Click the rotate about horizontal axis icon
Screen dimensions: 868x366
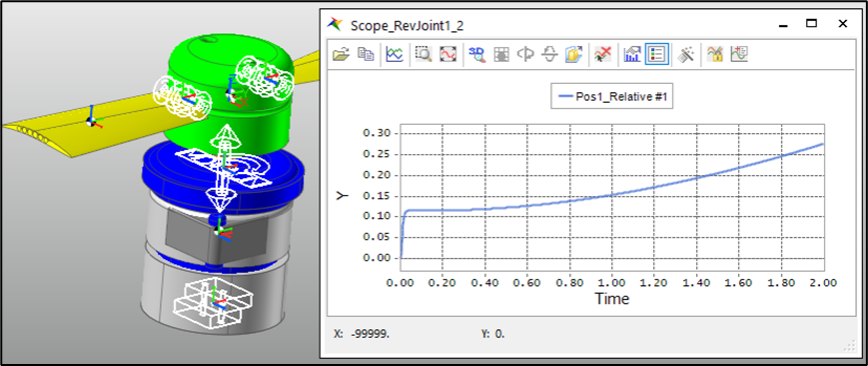pyautogui.click(x=549, y=54)
